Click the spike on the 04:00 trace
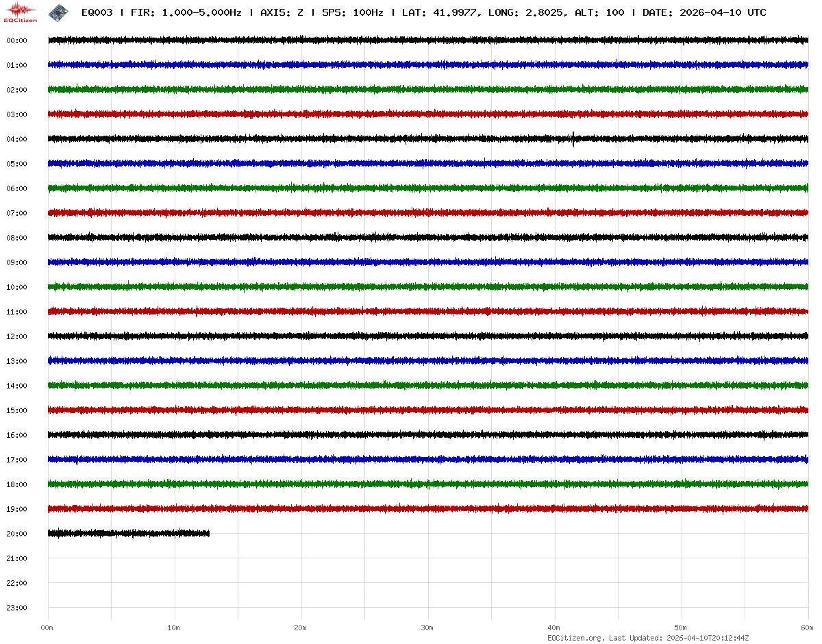 point(573,139)
